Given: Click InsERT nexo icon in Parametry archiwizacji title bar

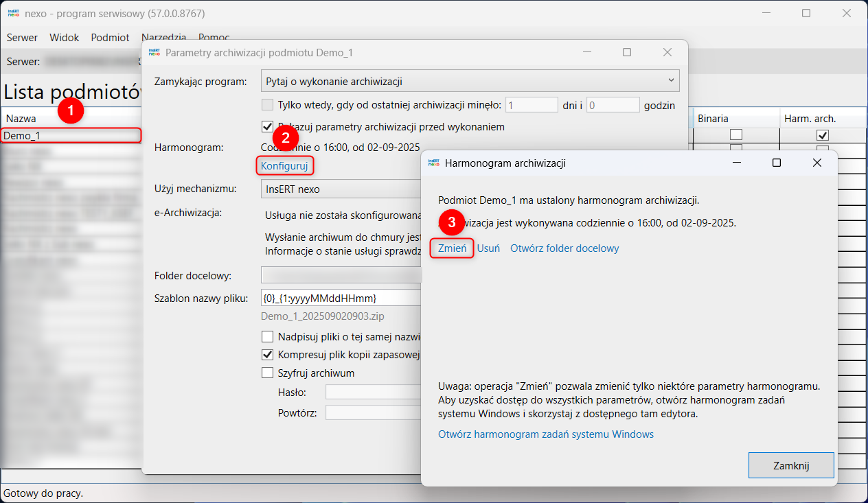Looking at the screenshot, I should click(155, 52).
